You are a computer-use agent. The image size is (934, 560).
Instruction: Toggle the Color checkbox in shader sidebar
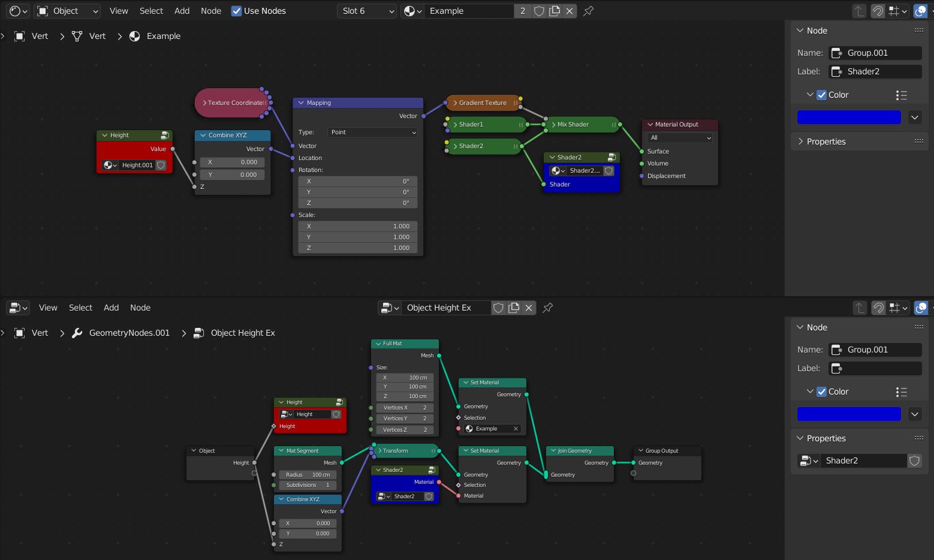click(821, 95)
